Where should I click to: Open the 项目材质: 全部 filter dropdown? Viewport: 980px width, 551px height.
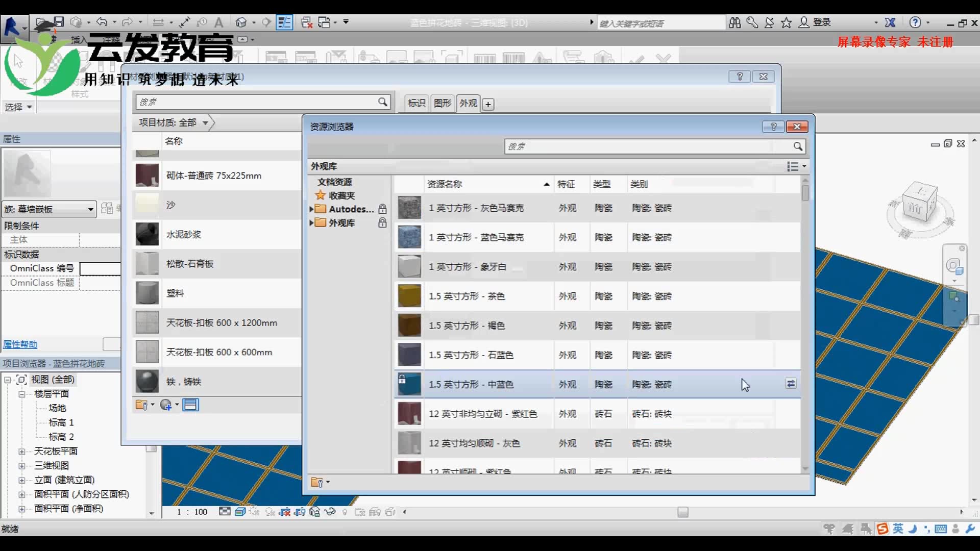pos(205,123)
